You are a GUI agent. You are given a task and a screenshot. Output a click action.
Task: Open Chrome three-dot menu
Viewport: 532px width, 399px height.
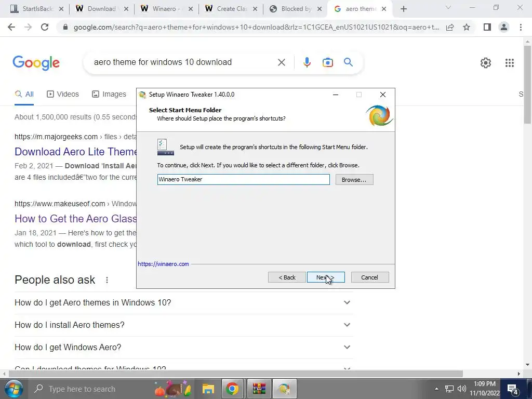point(521,27)
